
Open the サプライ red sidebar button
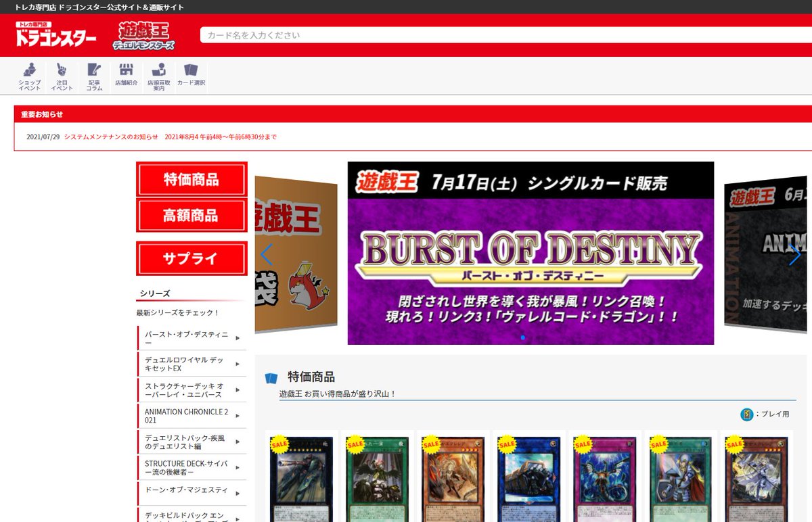191,258
